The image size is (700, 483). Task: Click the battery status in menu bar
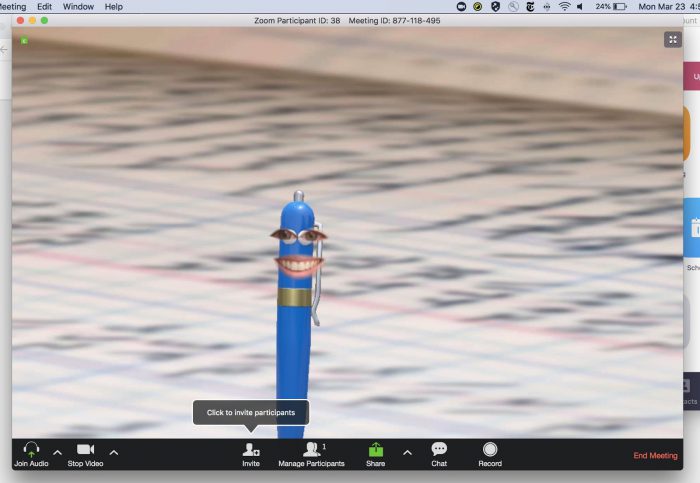tap(610, 6)
